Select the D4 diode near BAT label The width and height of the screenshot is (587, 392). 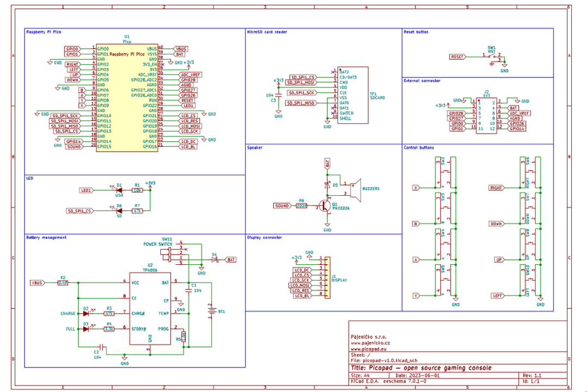tap(215, 260)
